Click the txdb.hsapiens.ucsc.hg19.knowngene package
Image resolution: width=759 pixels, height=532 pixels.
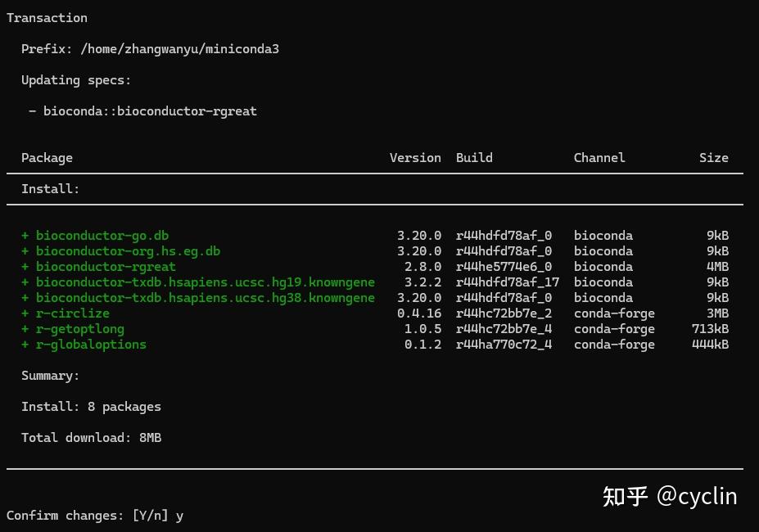point(205,282)
